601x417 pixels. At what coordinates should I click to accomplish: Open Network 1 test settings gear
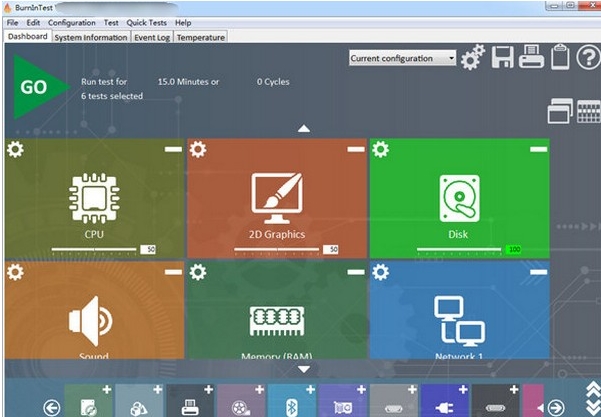(x=380, y=272)
